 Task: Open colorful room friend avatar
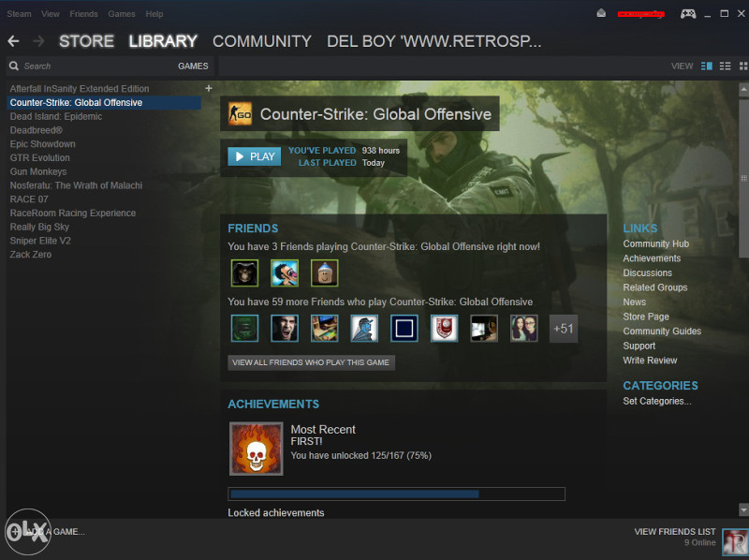click(324, 329)
